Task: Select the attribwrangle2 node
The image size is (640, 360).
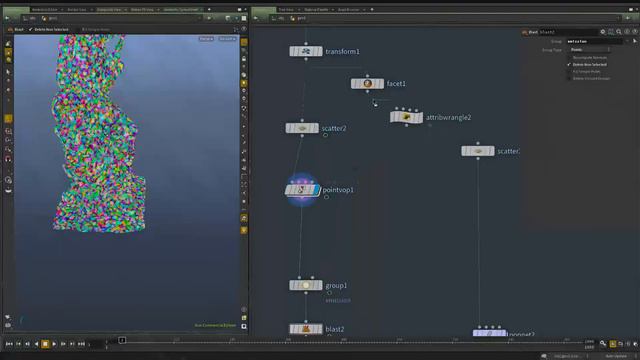Action: [407, 117]
